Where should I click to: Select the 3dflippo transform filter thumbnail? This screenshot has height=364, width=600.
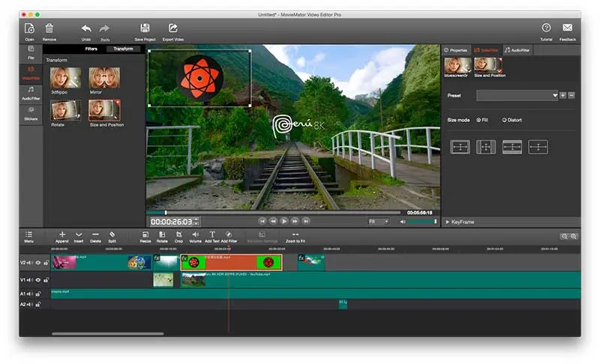tap(66, 78)
